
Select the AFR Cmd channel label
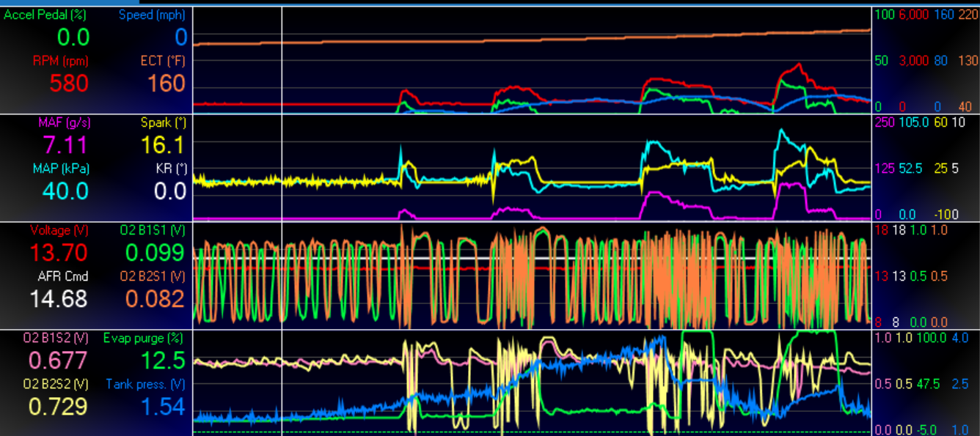click(63, 276)
